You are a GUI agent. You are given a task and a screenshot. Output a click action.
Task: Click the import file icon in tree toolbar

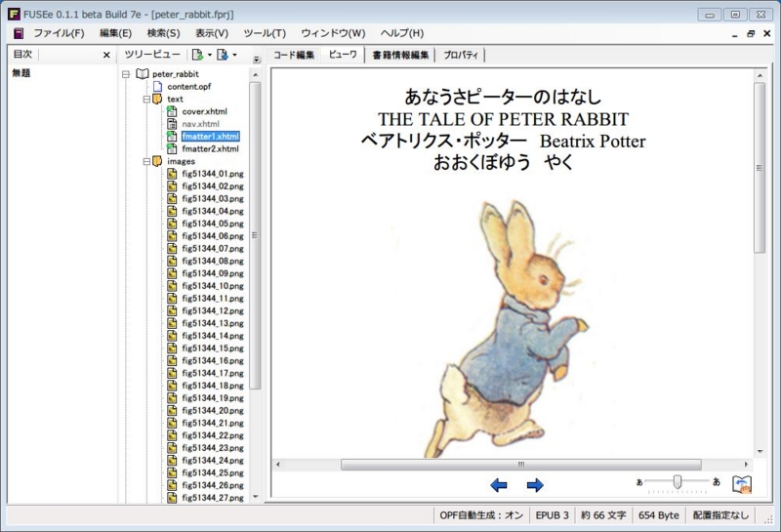coord(223,55)
